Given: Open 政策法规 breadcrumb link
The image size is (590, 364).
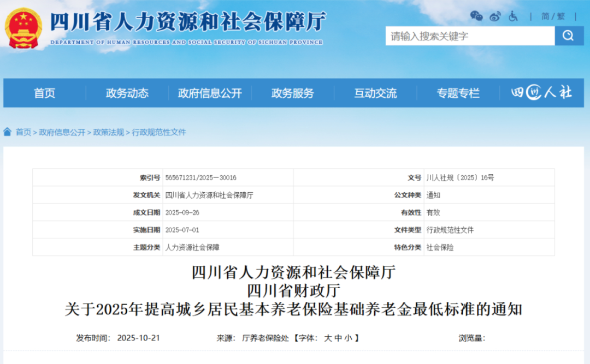Looking at the screenshot, I should pos(109,132).
